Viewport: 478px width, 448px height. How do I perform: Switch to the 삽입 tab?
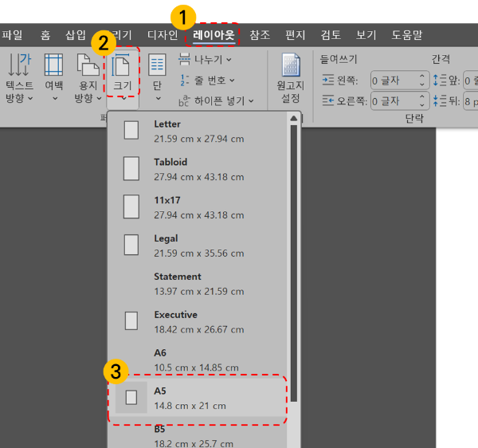76,35
